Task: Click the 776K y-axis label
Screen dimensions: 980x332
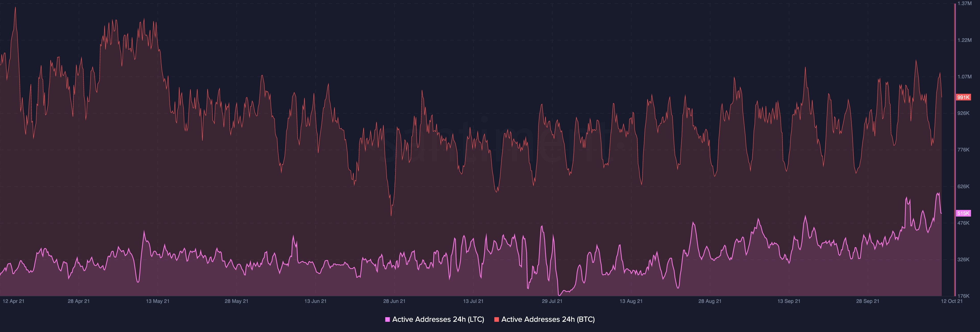Action: 963,150
